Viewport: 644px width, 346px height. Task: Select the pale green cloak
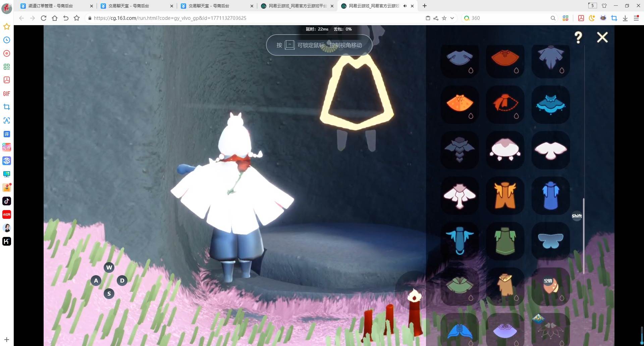click(x=460, y=287)
